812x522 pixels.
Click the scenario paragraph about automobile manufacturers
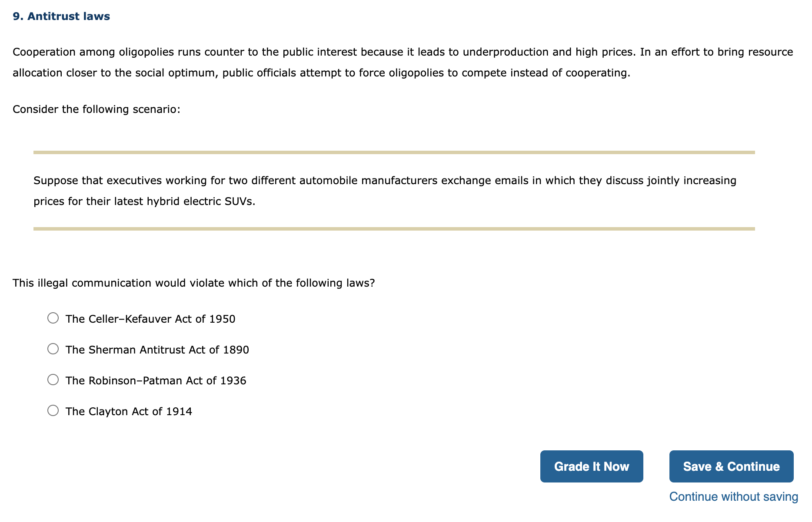385,191
